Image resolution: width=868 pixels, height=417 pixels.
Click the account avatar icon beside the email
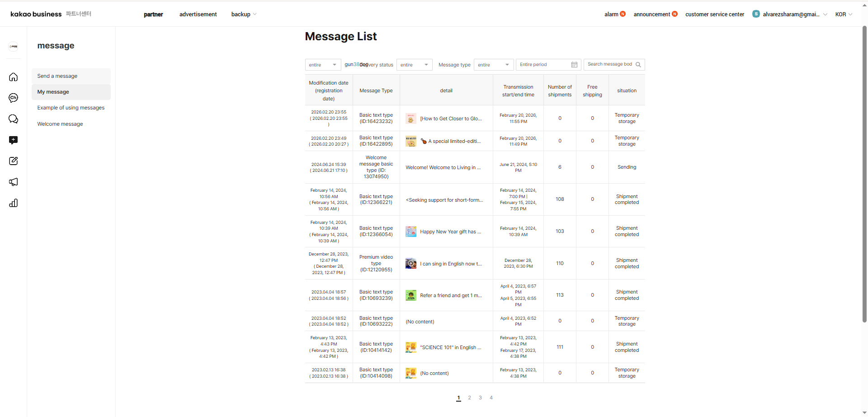point(756,14)
